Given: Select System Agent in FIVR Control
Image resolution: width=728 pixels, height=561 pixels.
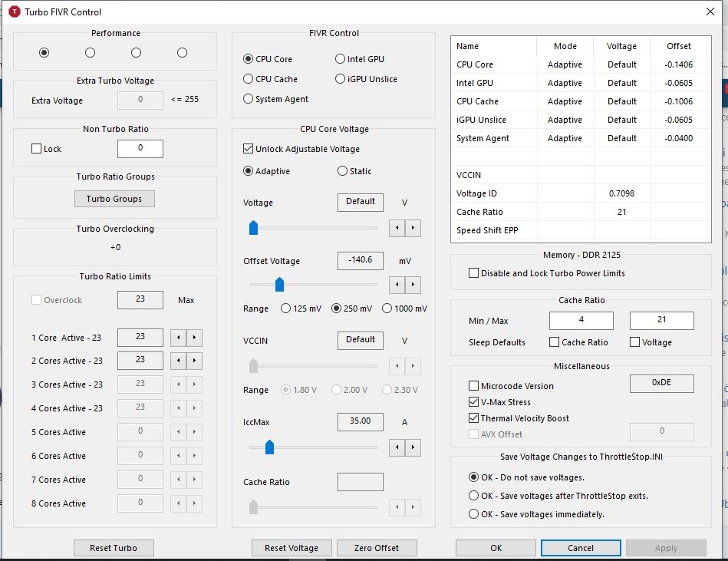Looking at the screenshot, I should pos(276,99).
